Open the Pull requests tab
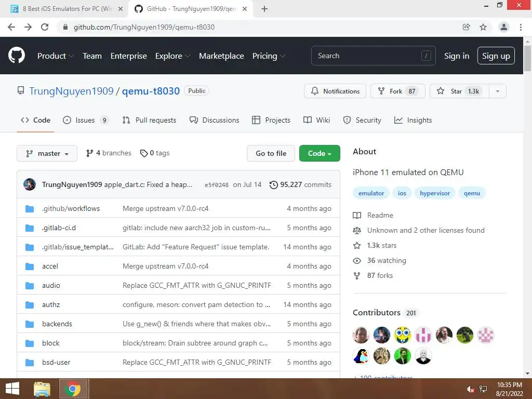The height and width of the screenshot is (399, 532). click(149, 120)
